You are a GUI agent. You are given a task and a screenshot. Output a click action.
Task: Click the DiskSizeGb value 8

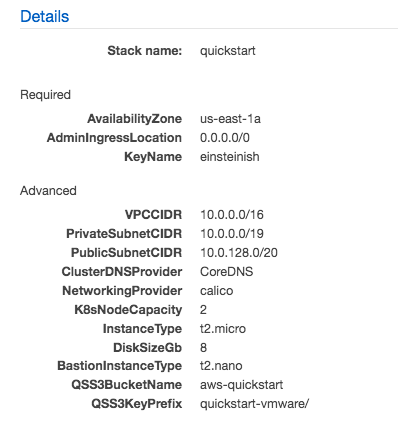tap(203, 348)
